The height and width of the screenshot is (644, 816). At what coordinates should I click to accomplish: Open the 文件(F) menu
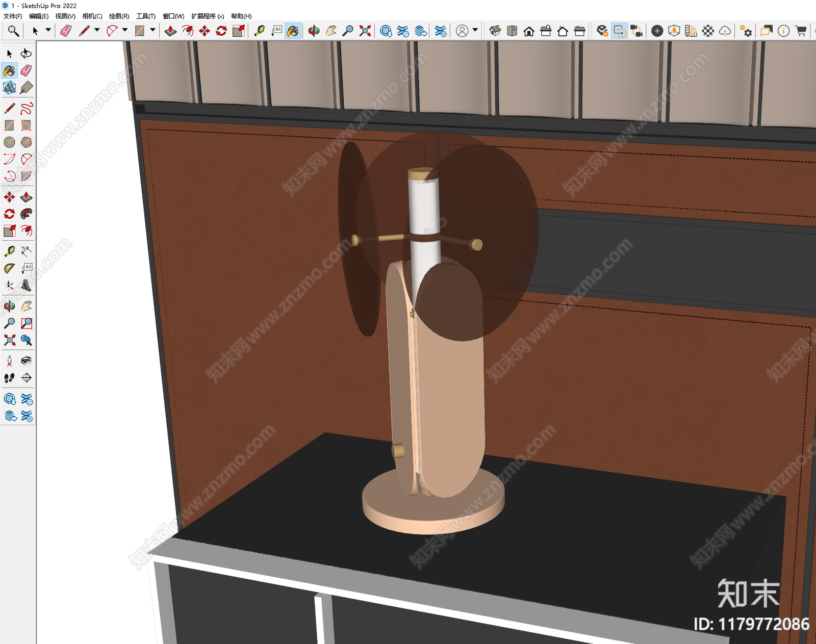tap(13, 16)
